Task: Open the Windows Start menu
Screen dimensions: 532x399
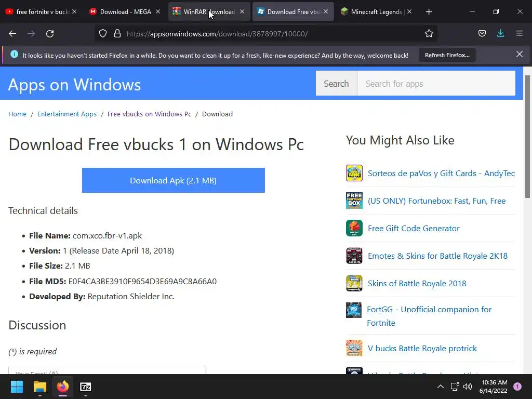Action: tap(17, 387)
